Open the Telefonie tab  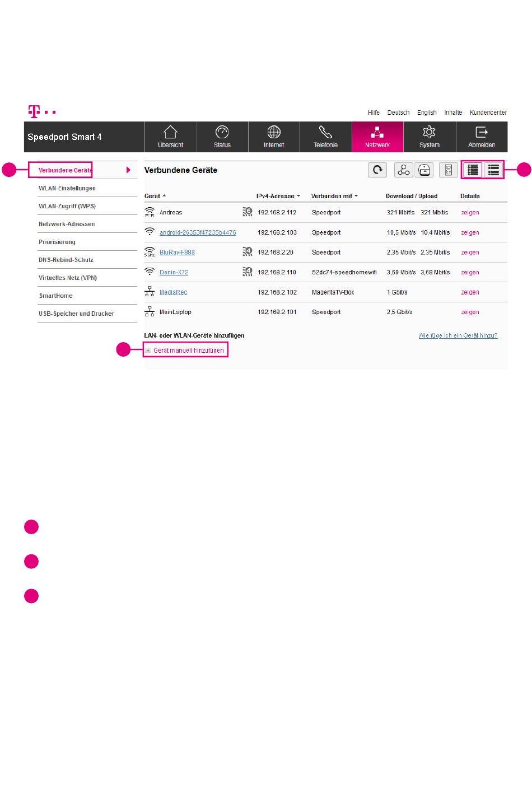click(326, 137)
